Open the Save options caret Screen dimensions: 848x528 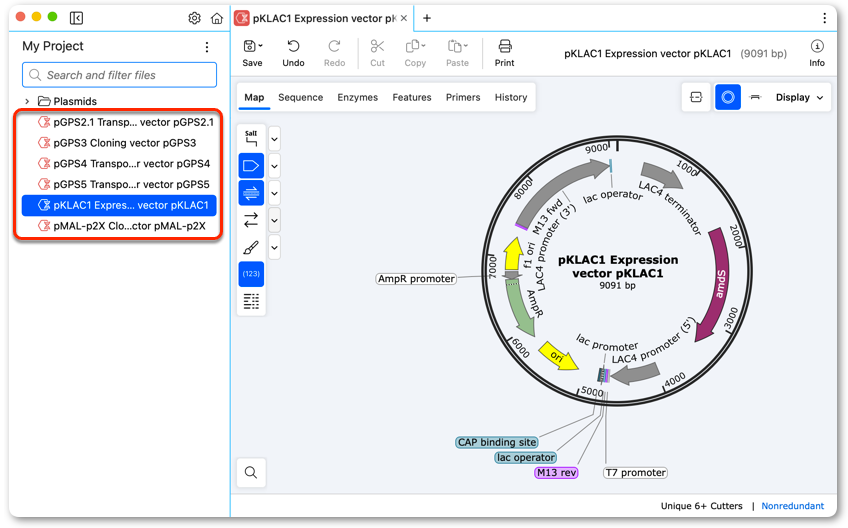[x=261, y=45]
